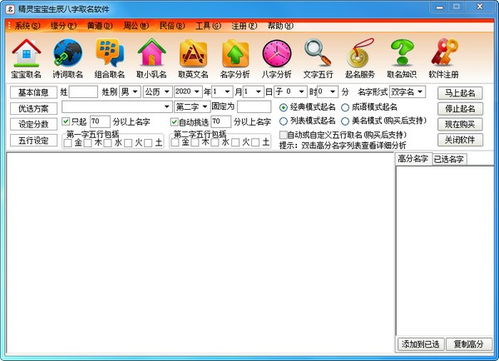Expand the 名字形式 双字名 dropdown
The width and height of the screenshot is (499, 361).
[407, 92]
